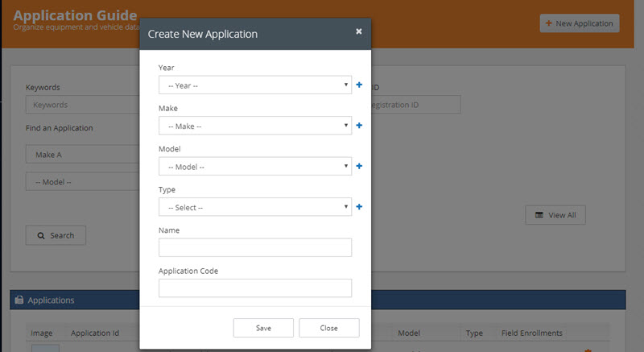Image resolution: width=644 pixels, height=352 pixels.
Task: Click the Search button in background page
Action: [x=56, y=235]
